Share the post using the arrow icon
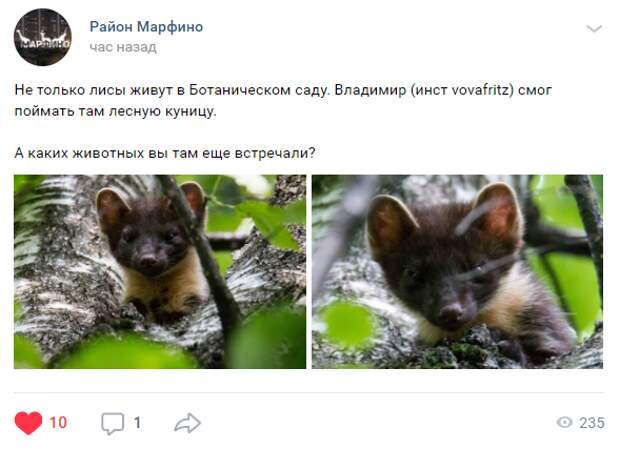 187,423
